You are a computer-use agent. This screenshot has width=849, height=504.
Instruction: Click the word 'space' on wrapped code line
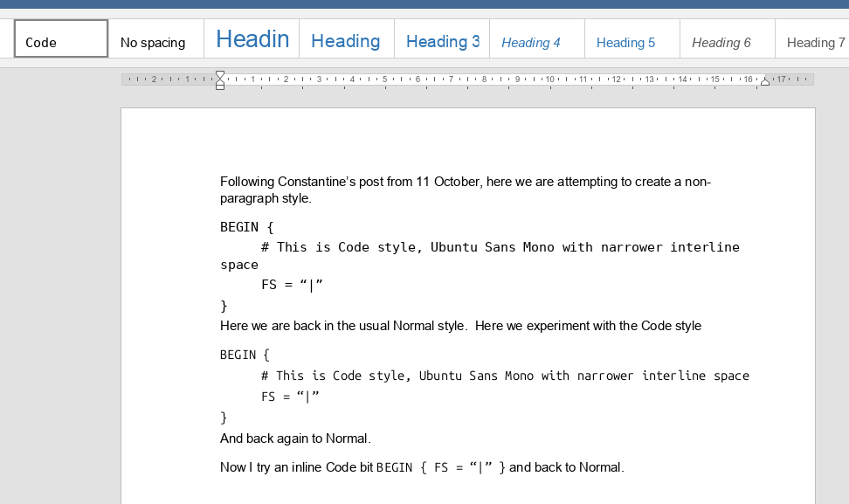click(x=239, y=265)
